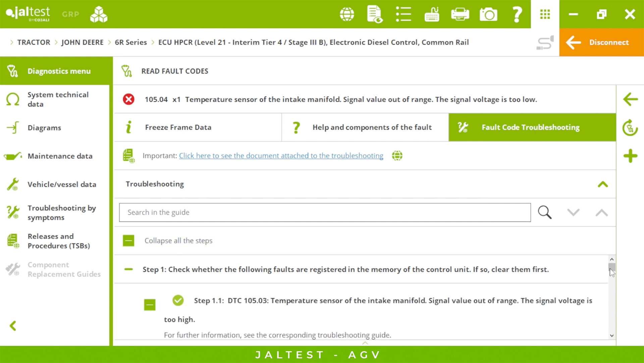Collapse the Troubleshooting section chevron
The width and height of the screenshot is (644, 363).
click(x=602, y=184)
